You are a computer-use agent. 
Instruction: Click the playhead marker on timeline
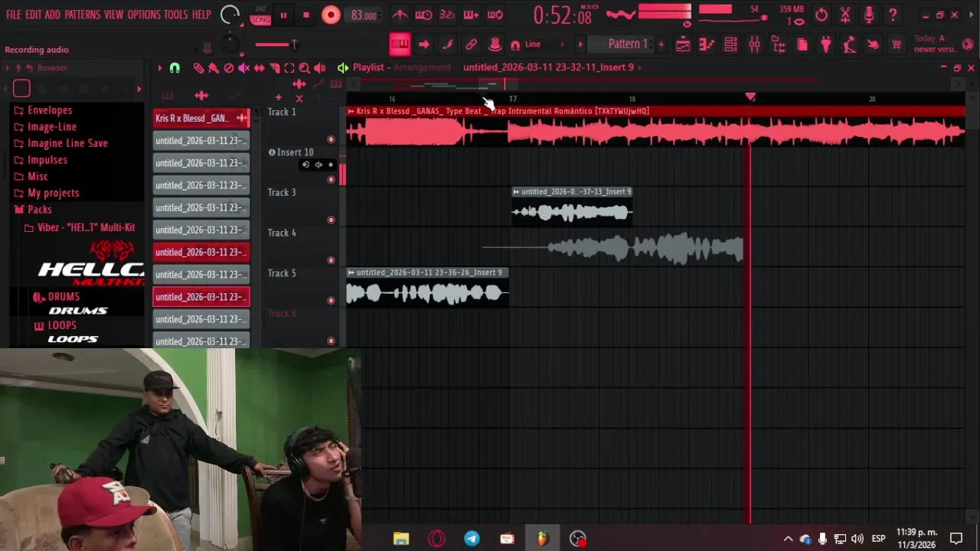[x=750, y=97]
